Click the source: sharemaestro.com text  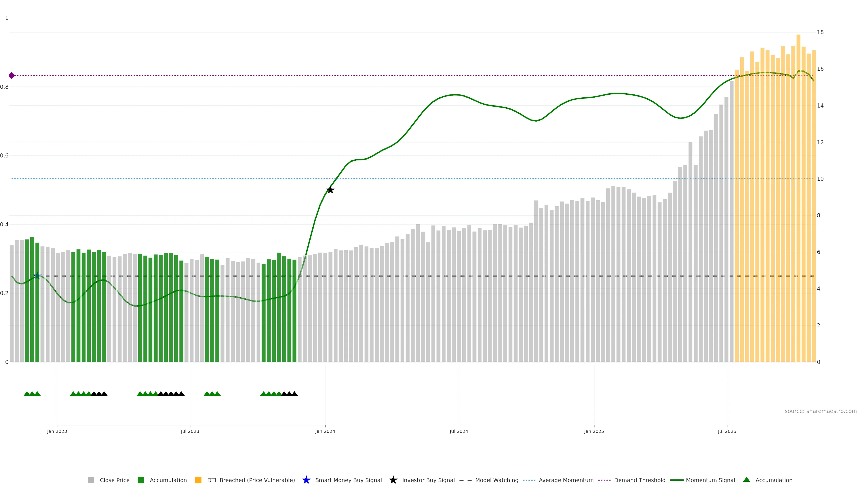coord(821,411)
